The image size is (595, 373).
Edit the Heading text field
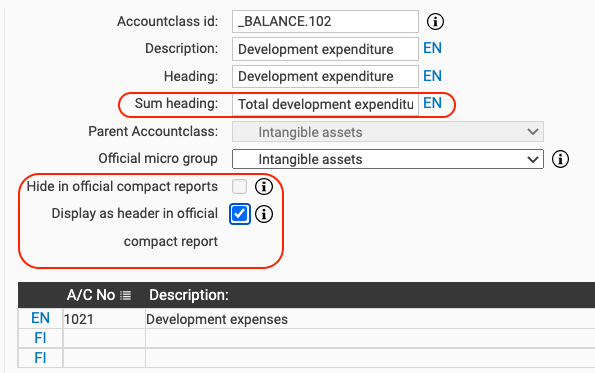325,76
